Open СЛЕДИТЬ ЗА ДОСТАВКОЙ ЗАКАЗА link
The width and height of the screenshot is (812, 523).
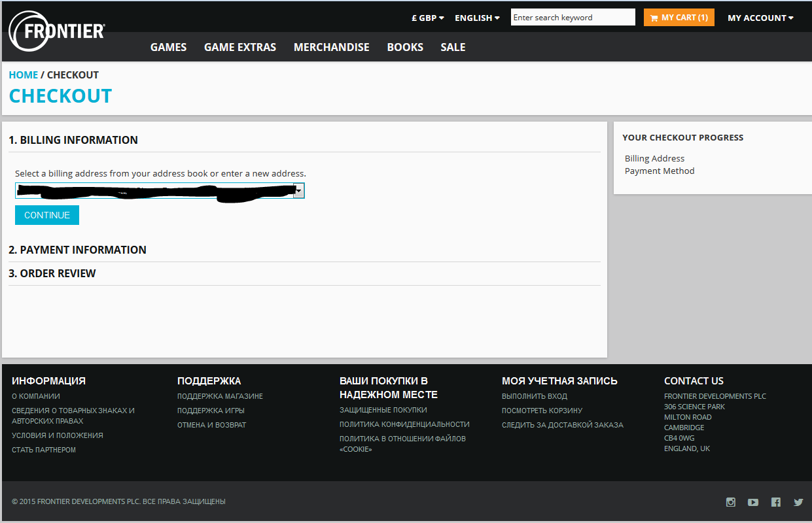(x=563, y=425)
